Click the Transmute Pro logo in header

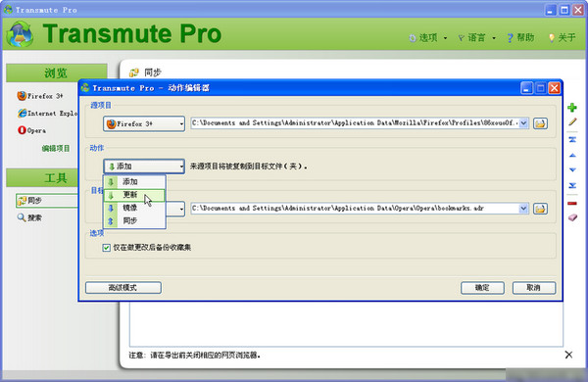[x=20, y=33]
